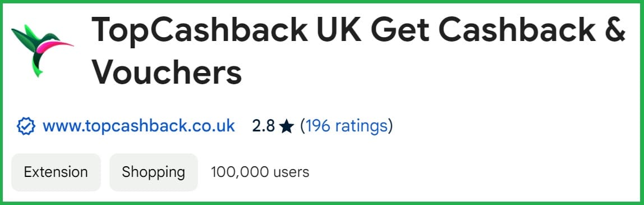
Task: Click the star rating icon
Action: tap(286, 126)
